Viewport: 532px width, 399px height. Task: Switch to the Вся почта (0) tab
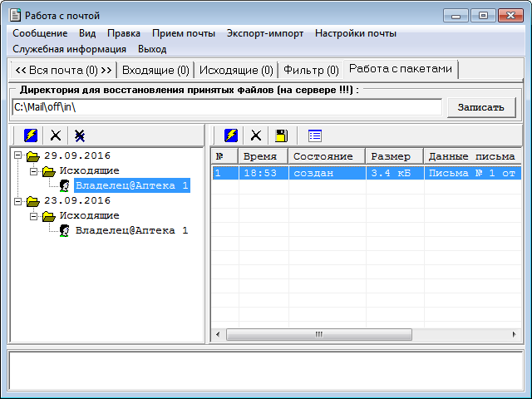63,70
